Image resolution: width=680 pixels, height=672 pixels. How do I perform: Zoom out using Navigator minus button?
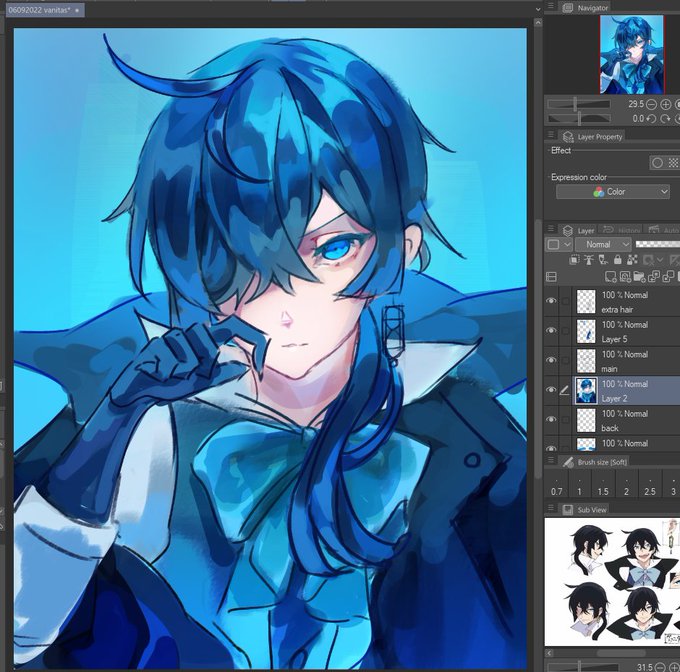(651, 104)
